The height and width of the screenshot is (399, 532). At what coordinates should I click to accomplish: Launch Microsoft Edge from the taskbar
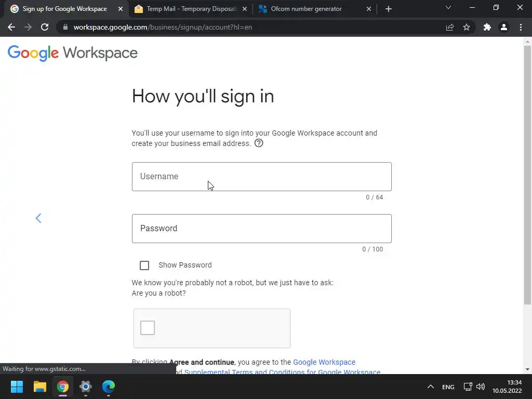(x=109, y=387)
